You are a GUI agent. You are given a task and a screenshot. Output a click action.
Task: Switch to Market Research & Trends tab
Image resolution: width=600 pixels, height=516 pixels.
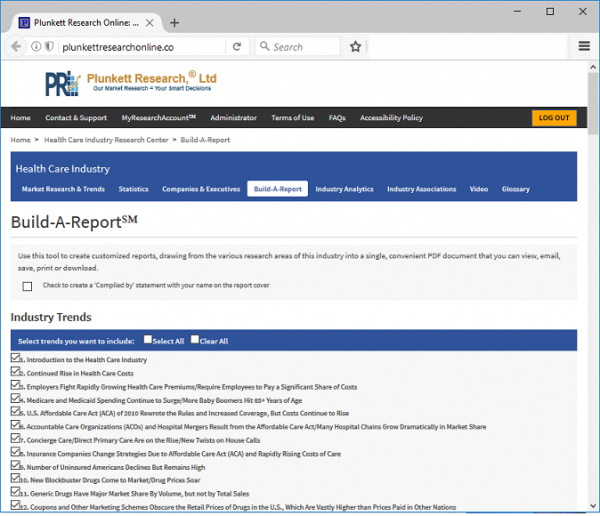click(63, 189)
